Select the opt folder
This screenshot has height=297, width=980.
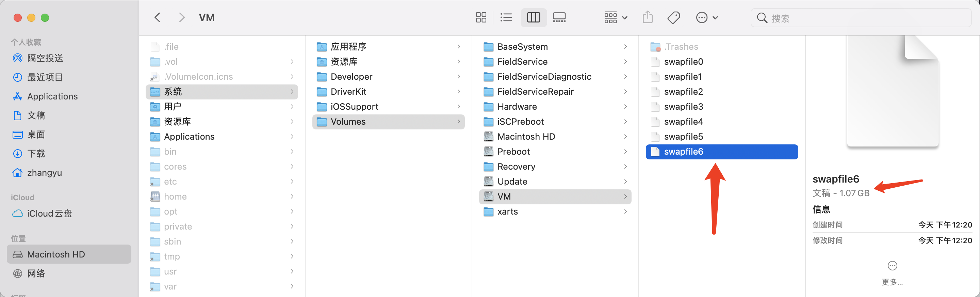tap(222, 212)
